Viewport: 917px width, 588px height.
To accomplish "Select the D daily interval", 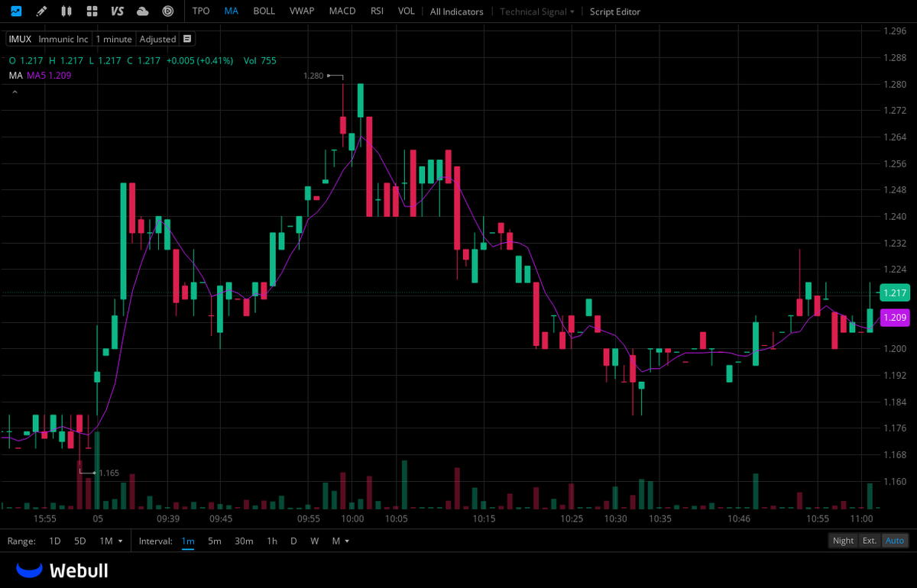I will [293, 541].
